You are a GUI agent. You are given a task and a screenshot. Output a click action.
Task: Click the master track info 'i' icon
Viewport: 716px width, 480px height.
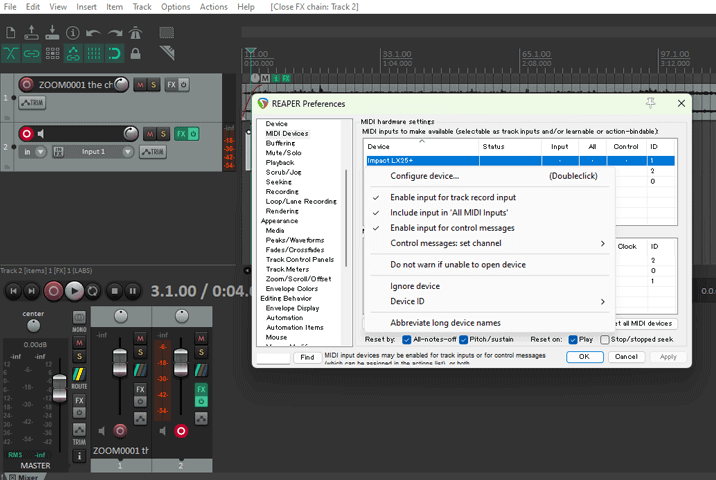[x=79, y=456]
